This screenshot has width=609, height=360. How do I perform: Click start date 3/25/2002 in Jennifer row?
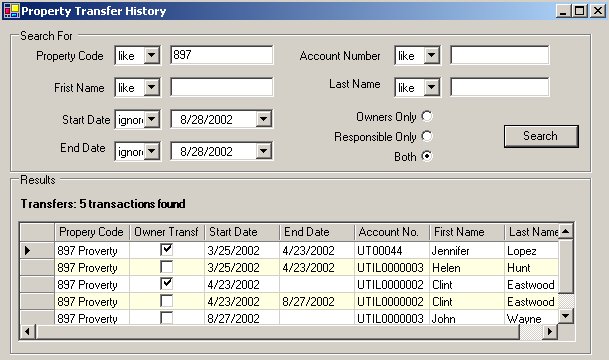tap(242, 250)
